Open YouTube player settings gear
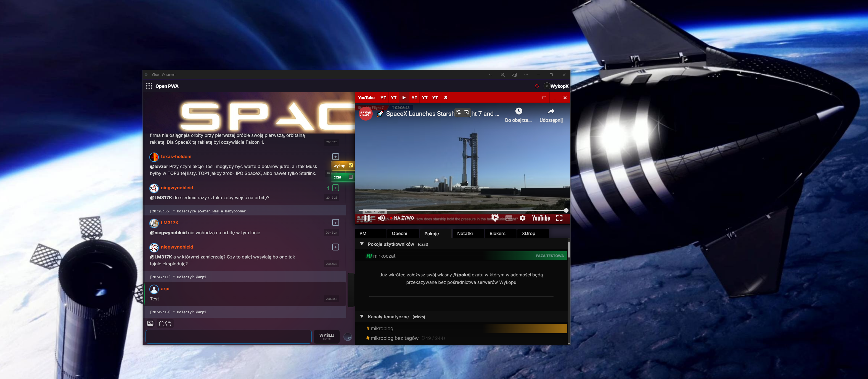Viewport: 868px width, 379px height. point(523,218)
